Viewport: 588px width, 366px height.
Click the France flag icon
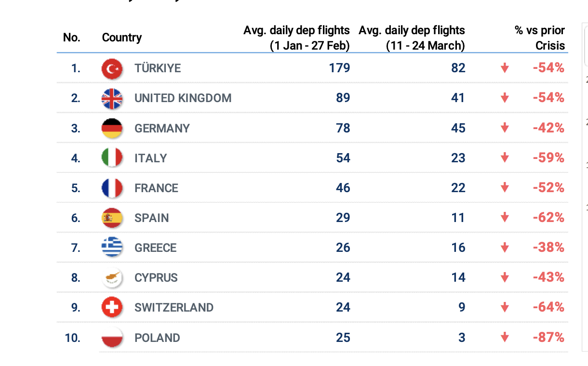[x=112, y=188]
